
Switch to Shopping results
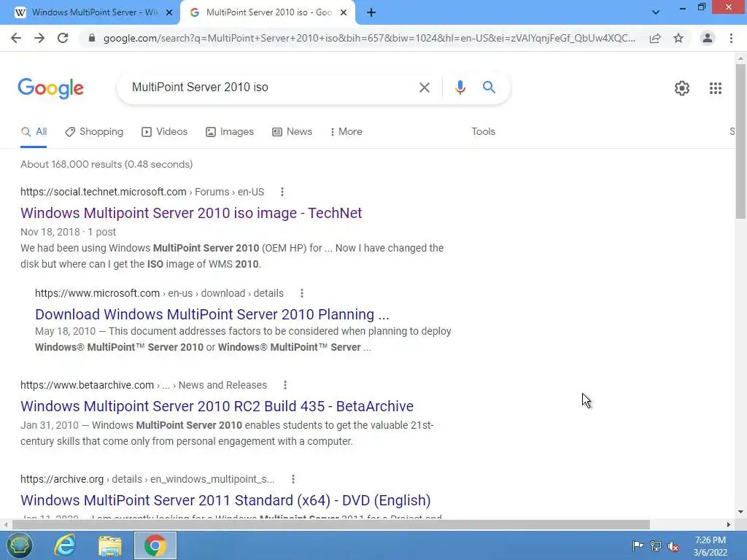pyautogui.click(x=94, y=132)
